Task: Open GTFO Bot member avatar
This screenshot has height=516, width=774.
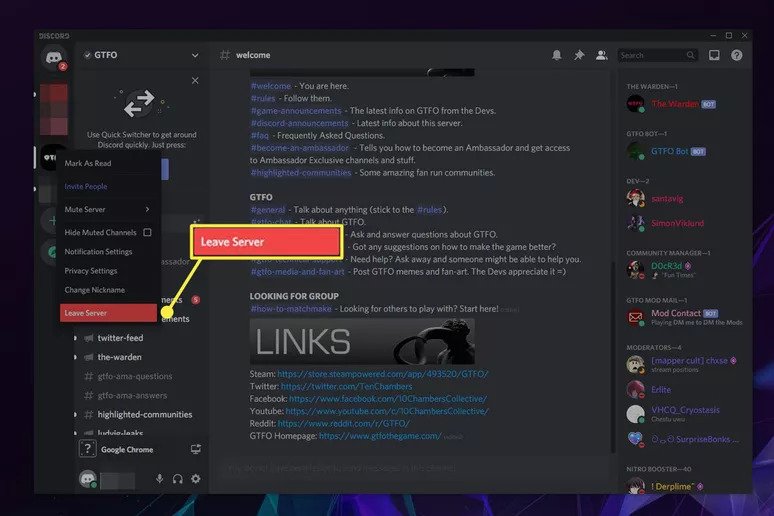Action: 635,151
